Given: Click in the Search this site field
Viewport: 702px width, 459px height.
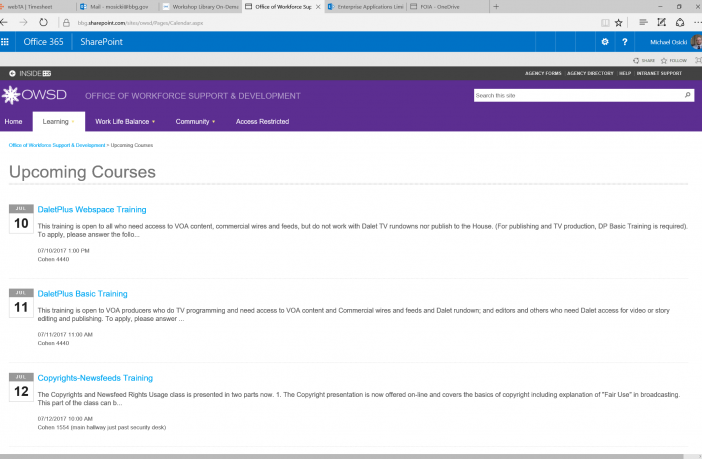Looking at the screenshot, I should [x=578, y=95].
